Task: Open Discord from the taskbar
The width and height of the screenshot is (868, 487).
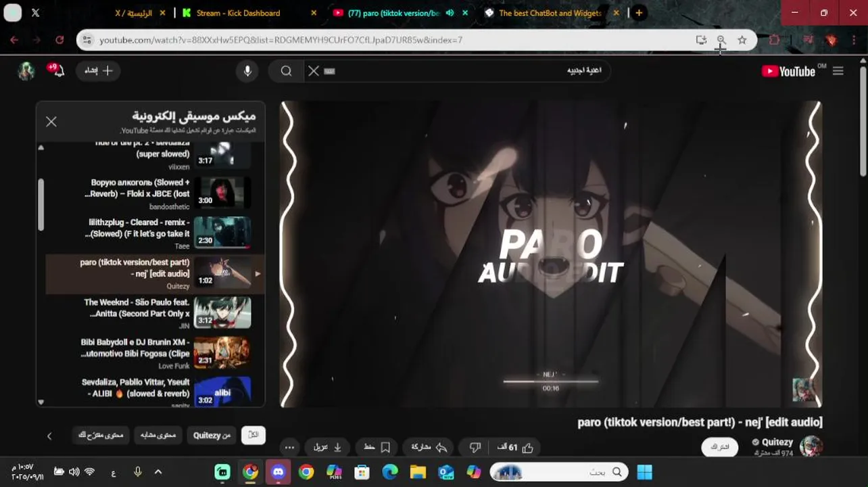Action: 279,471
